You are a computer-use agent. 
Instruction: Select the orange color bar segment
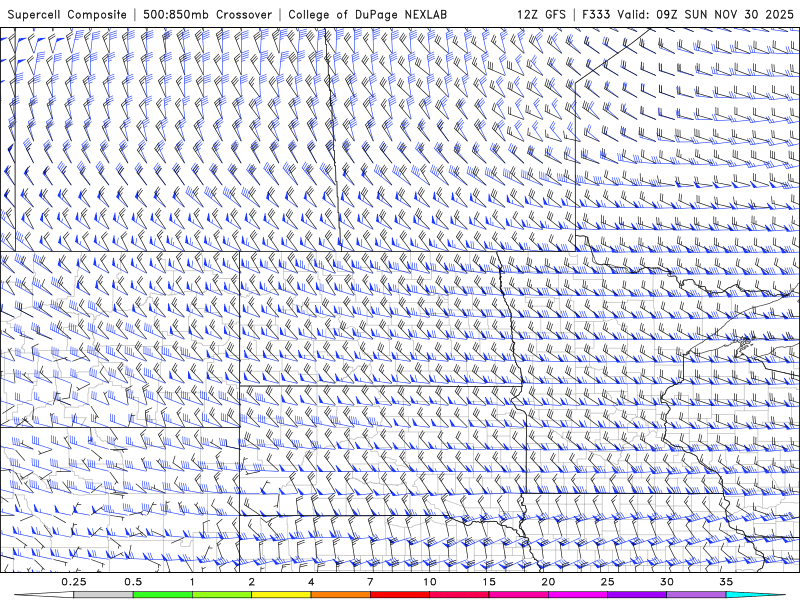tap(341, 595)
